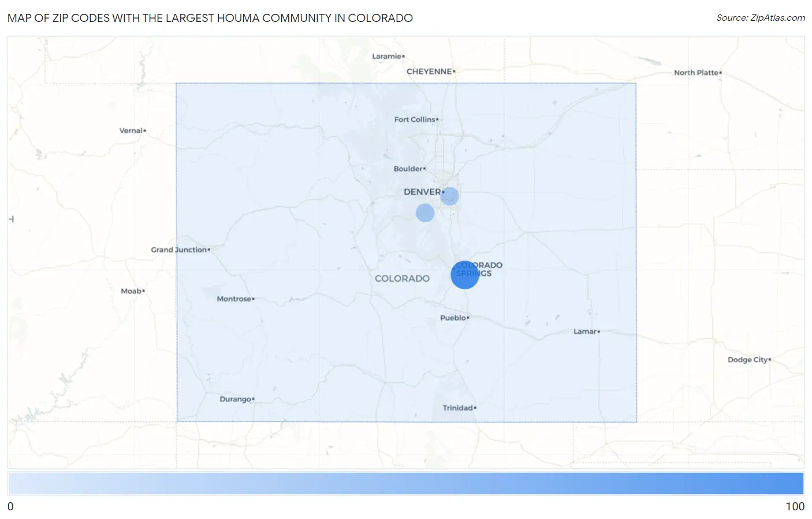Click the Fort Collins city label
812x519 pixels.
[x=416, y=120]
